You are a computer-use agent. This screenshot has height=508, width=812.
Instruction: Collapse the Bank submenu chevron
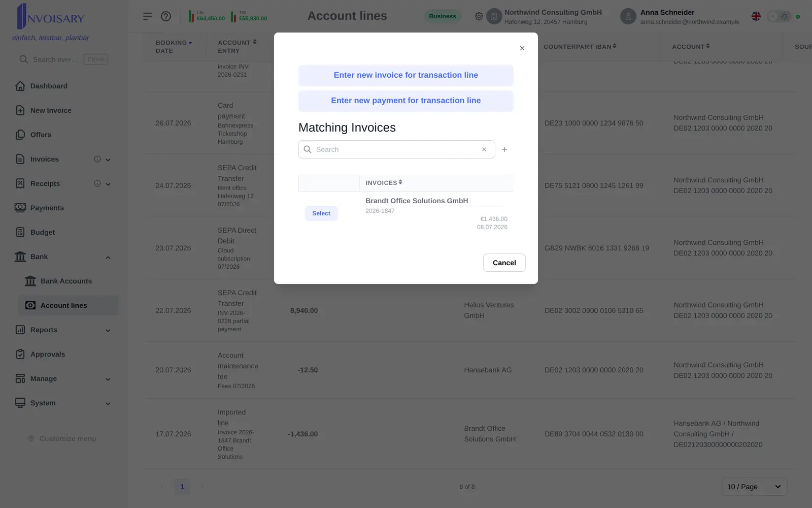pos(108,258)
